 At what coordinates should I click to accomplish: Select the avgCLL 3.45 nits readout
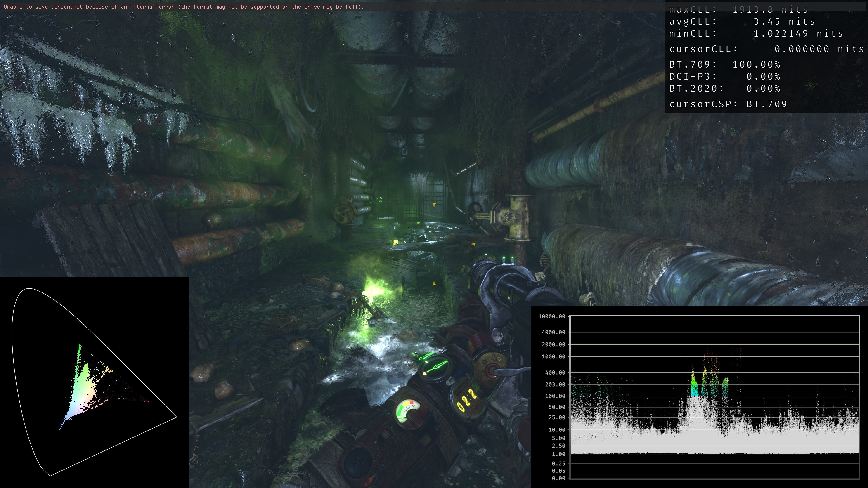742,21
